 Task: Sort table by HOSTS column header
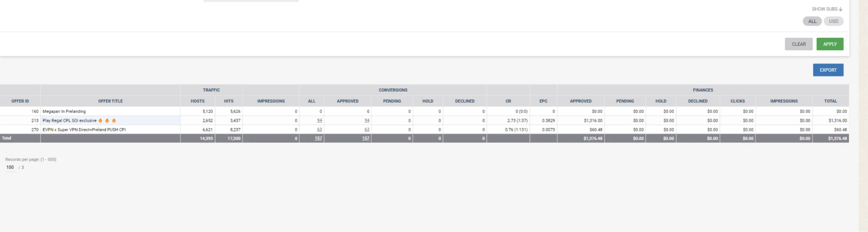click(198, 101)
